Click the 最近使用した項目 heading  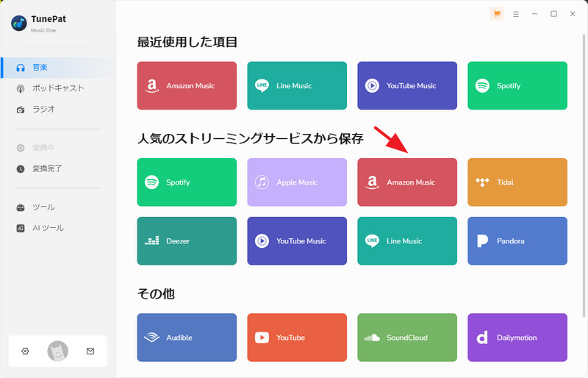(187, 42)
